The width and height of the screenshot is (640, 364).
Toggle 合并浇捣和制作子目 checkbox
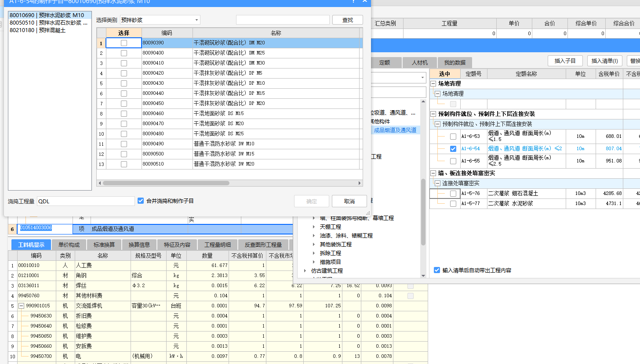point(141,201)
